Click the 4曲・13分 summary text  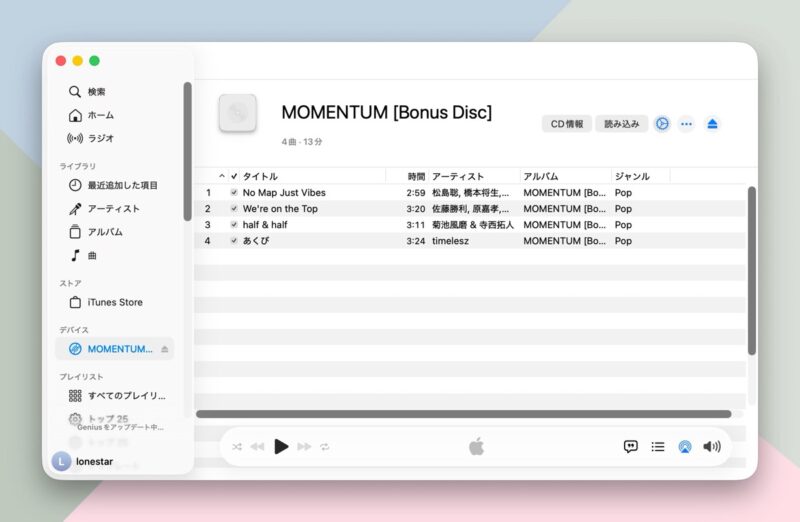point(302,142)
